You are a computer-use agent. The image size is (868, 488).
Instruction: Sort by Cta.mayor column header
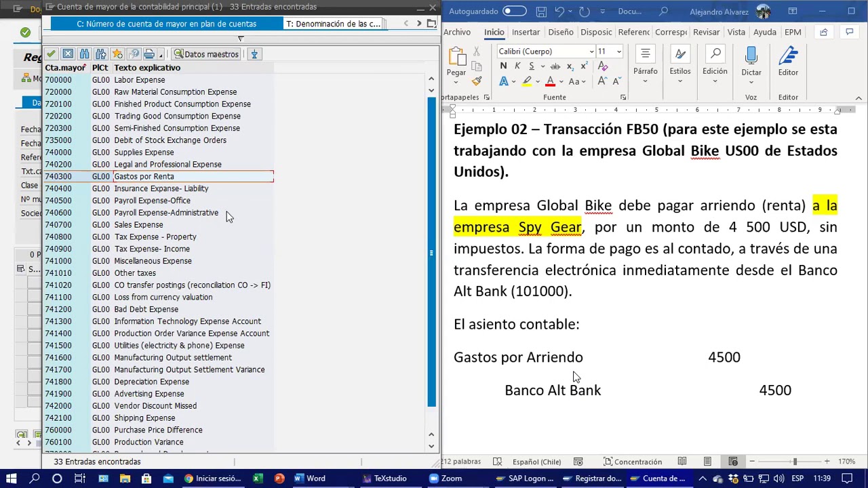click(x=66, y=68)
